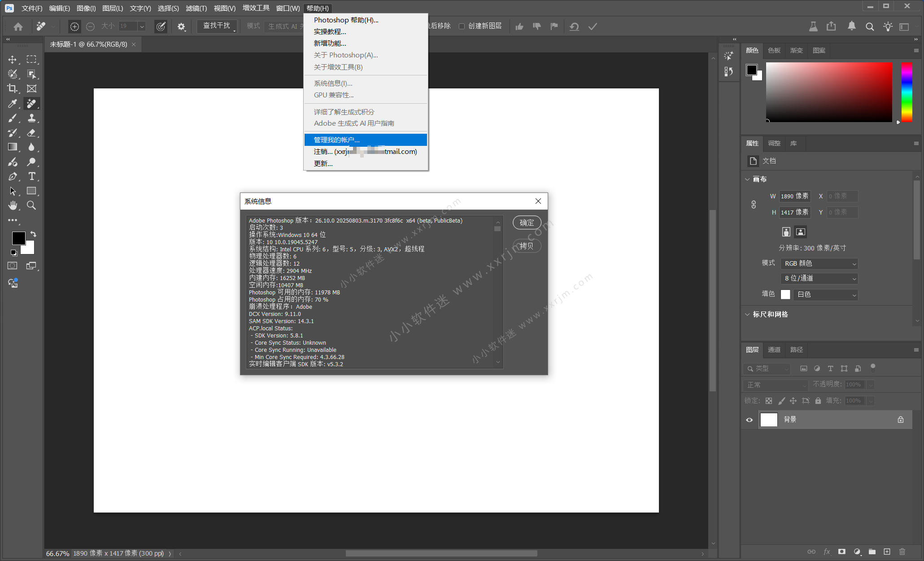Select the Rectangular Marquee tool
Viewport: 924px width, 561px height.
[x=31, y=60]
